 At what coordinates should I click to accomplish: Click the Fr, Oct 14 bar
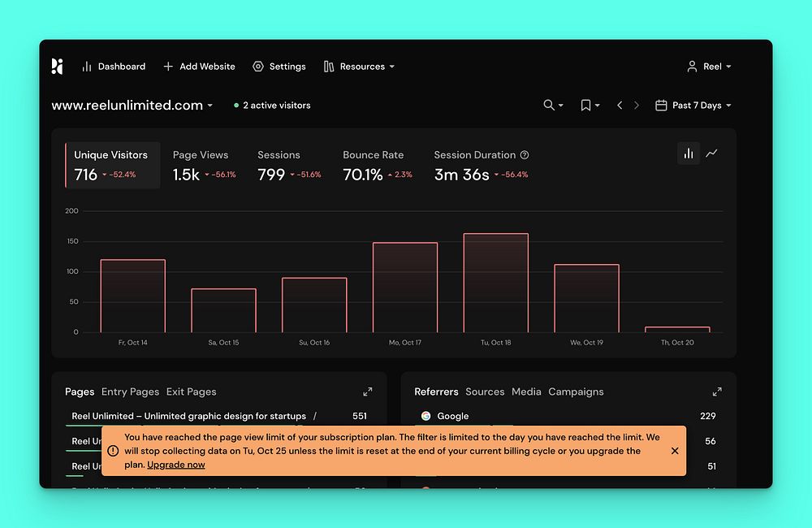132,296
